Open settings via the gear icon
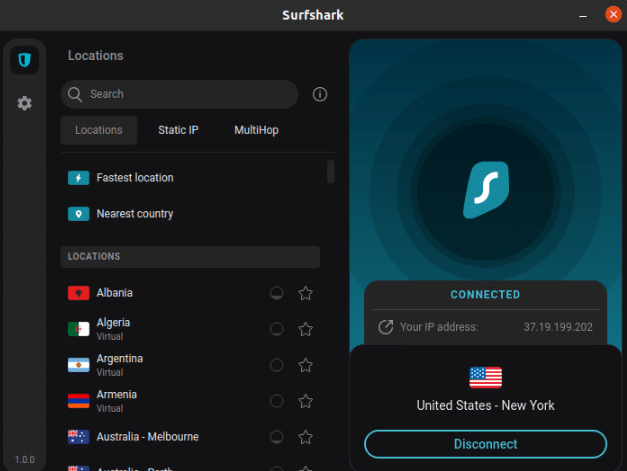This screenshot has width=627, height=471. [24, 103]
